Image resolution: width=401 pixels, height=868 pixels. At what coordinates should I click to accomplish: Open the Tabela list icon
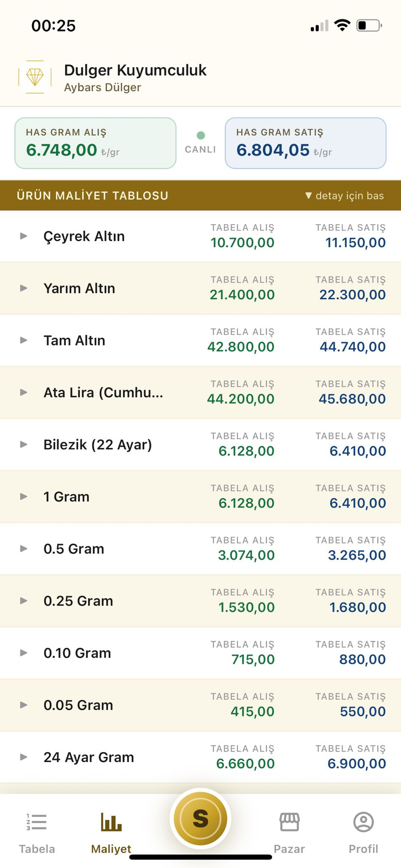[x=36, y=822]
